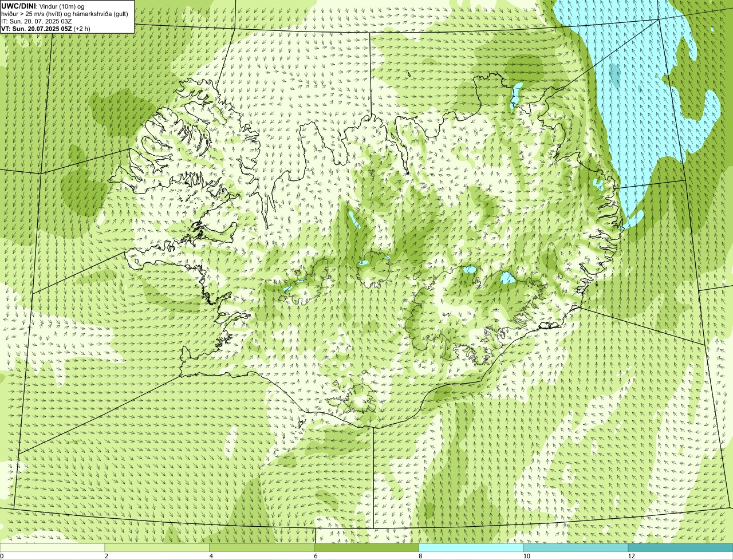
Task: Click the 8–10 m/s light cyan legend swatch
Action: [x=471, y=547]
